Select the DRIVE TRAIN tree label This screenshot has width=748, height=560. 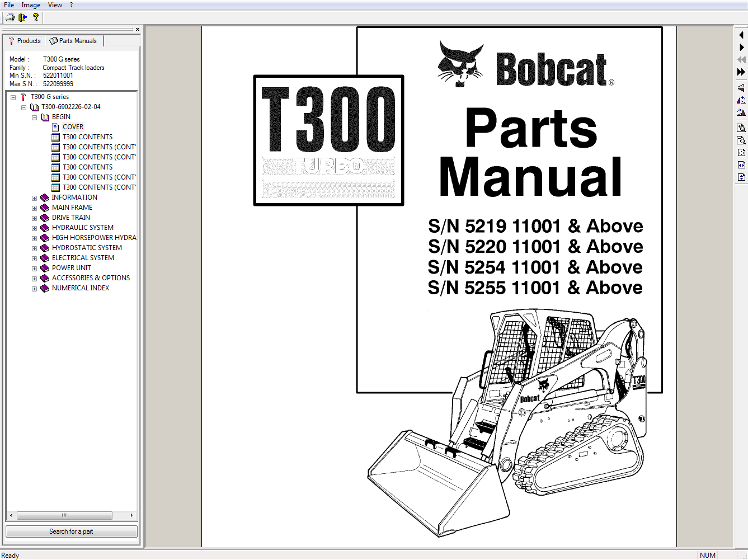tap(70, 218)
